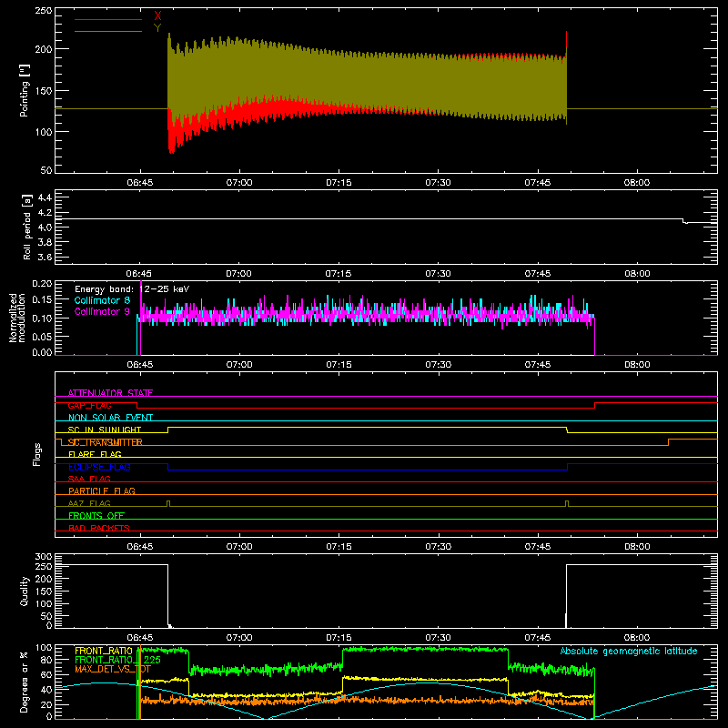Click the 'Absolute geomagnetic latitude' label
Screen dimensions: 728x728
(629, 651)
